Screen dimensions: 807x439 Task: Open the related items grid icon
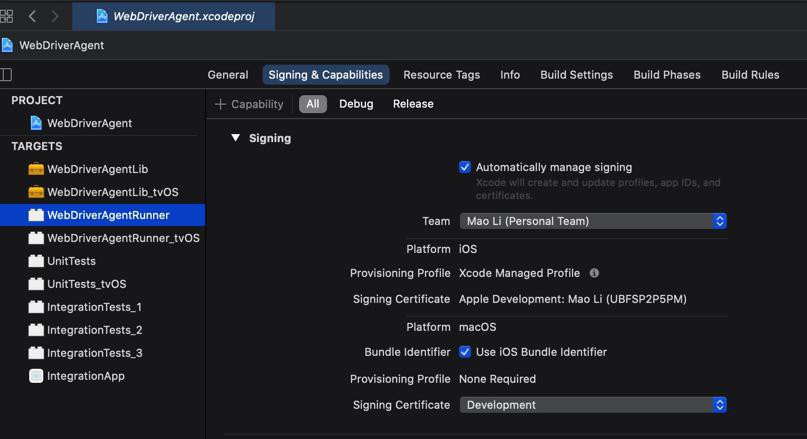[x=6, y=16]
